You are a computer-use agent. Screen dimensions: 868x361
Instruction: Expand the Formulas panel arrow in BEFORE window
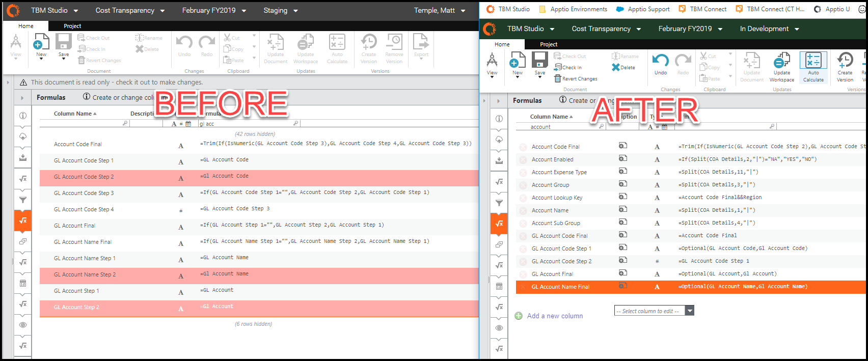coord(22,98)
